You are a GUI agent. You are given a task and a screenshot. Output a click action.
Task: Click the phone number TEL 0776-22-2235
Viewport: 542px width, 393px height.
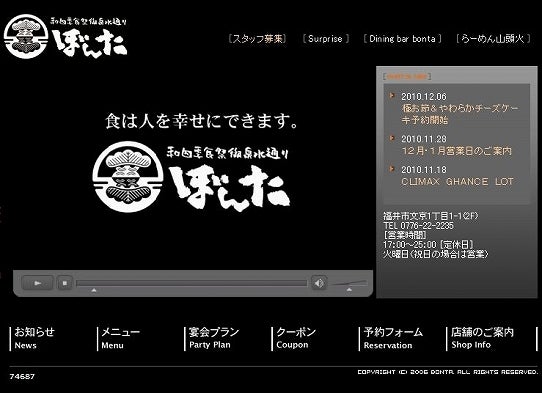[418, 226]
